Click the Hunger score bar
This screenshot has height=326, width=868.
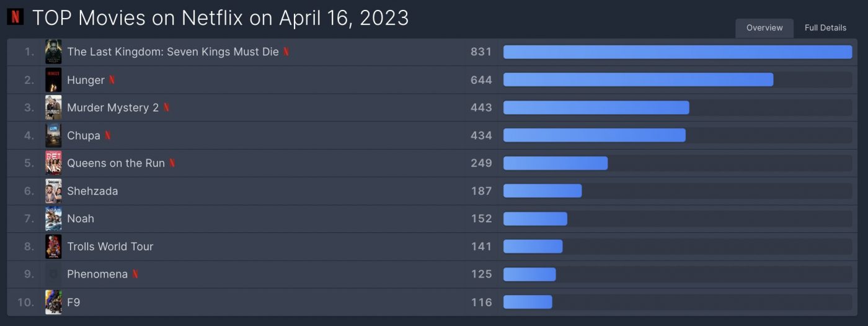tap(678, 79)
